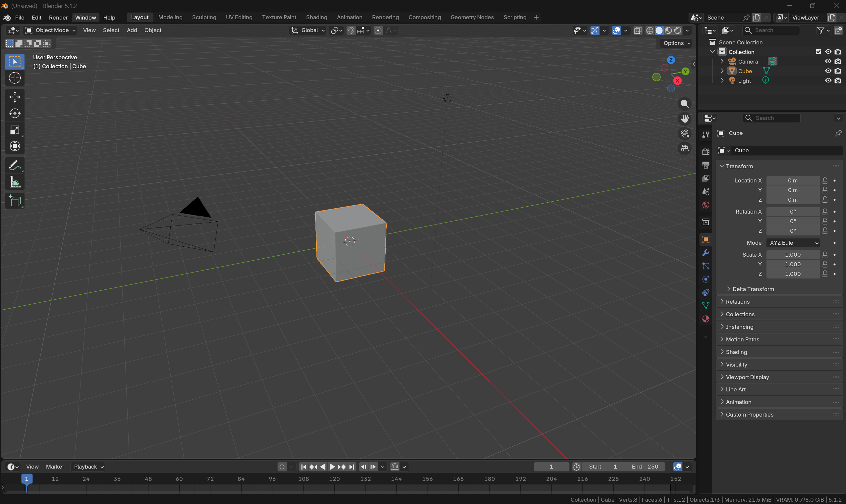Jump to the last frame
846x504 pixels.
pyautogui.click(x=352, y=467)
